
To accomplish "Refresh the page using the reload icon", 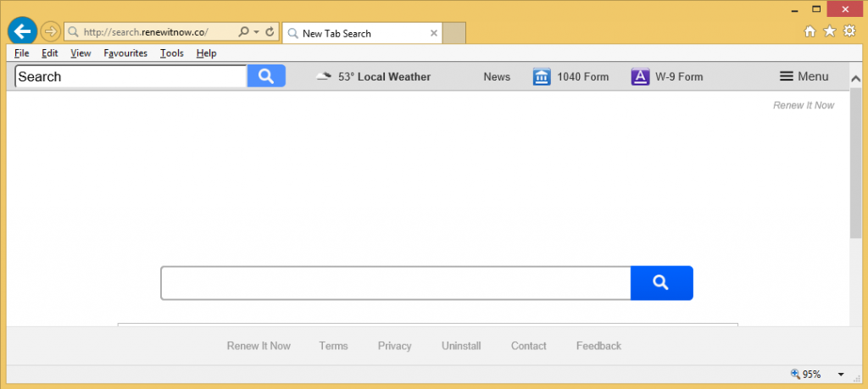I will pyautogui.click(x=270, y=32).
